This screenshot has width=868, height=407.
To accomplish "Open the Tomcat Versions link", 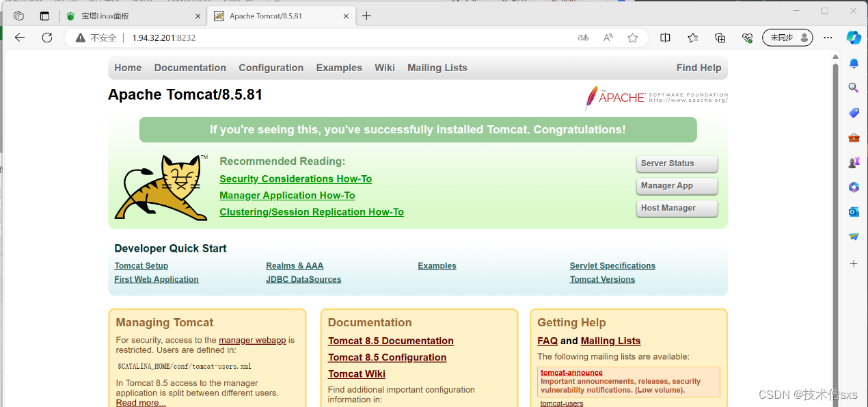I will [602, 280].
